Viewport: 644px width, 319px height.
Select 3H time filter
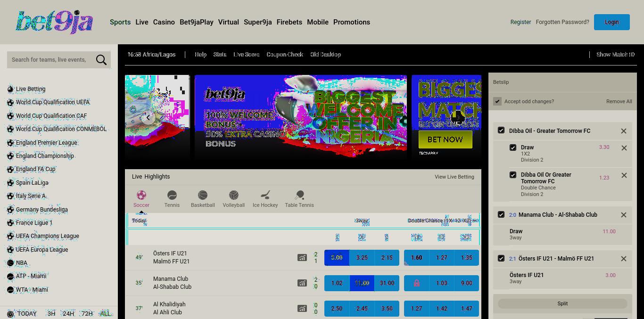(x=51, y=314)
